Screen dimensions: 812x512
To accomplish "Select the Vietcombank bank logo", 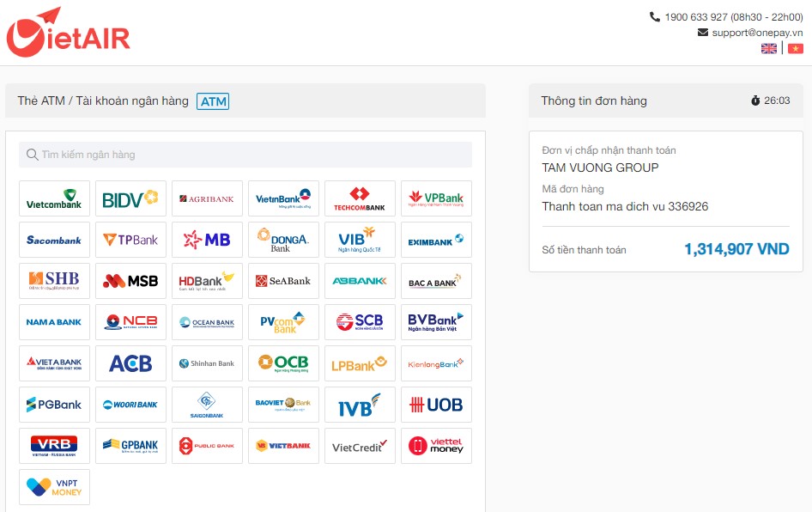I will coord(54,198).
